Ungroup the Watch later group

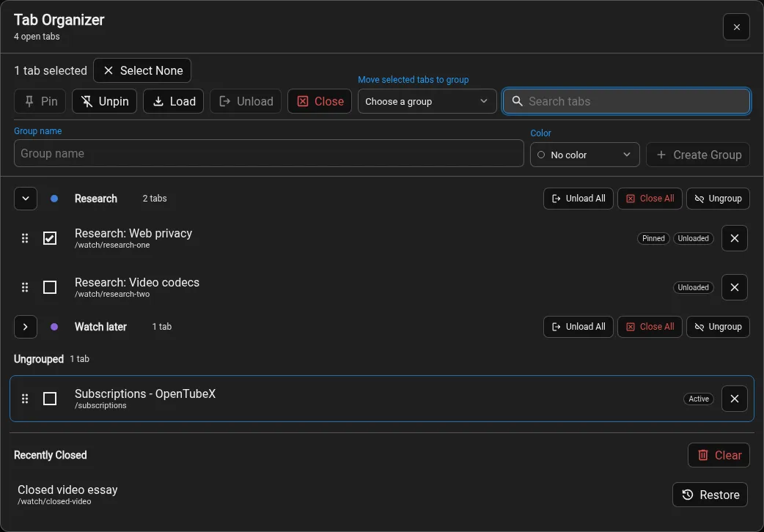[719, 327]
